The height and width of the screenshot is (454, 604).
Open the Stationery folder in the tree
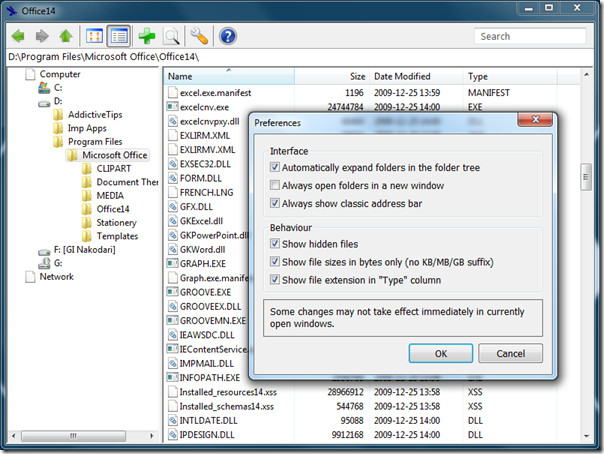pos(116,223)
